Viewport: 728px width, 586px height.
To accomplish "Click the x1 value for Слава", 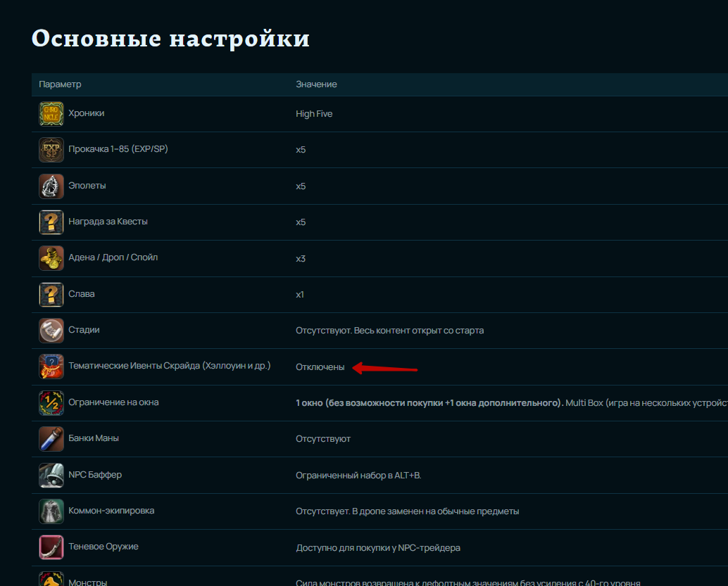I will click(300, 295).
